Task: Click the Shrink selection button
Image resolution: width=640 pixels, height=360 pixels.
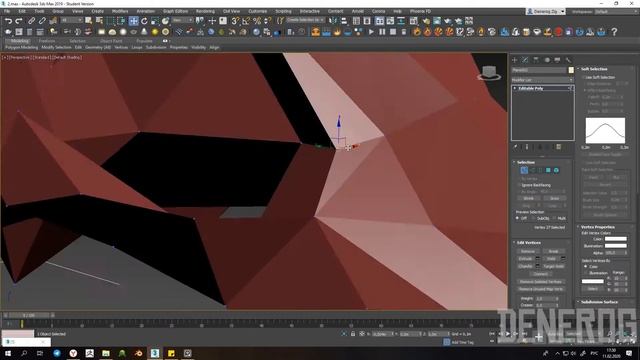Action: click(528, 198)
